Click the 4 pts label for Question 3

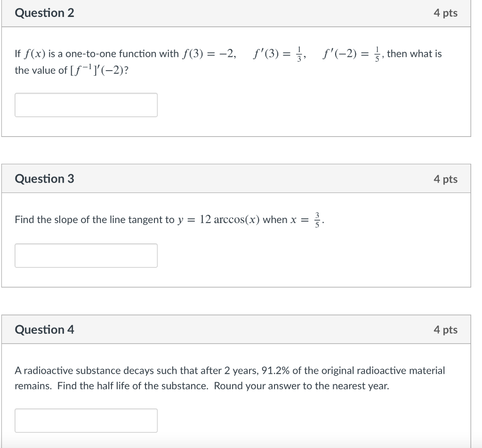tap(445, 179)
